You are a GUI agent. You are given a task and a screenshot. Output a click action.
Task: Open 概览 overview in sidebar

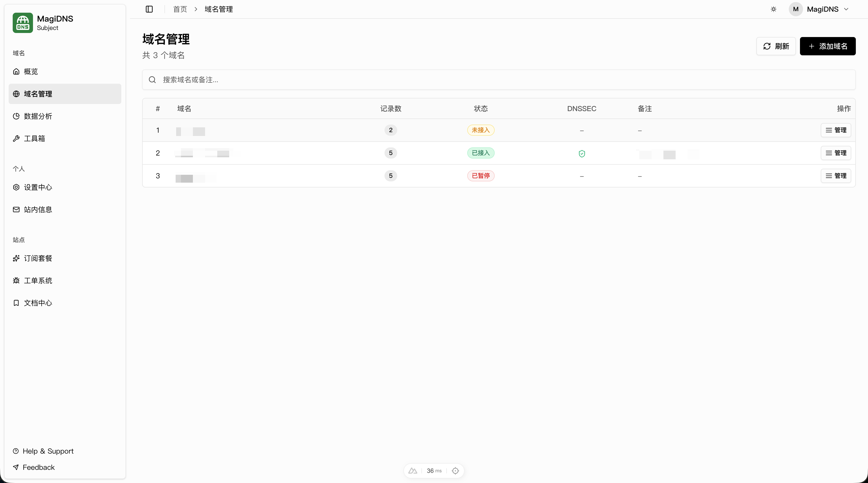tap(31, 71)
